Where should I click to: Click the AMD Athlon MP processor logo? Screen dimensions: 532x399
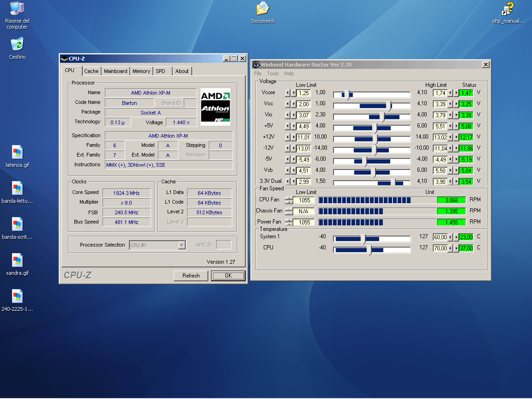pyautogui.click(x=216, y=107)
